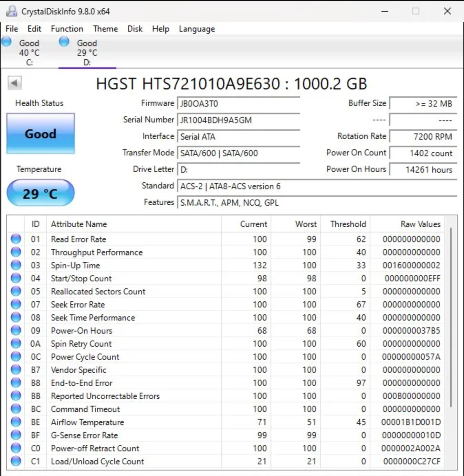Image resolution: width=464 pixels, height=476 pixels.
Task: Click status orb of Reallocated Sectors Count row
Action: pyautogui.click(x=16, y=291)
